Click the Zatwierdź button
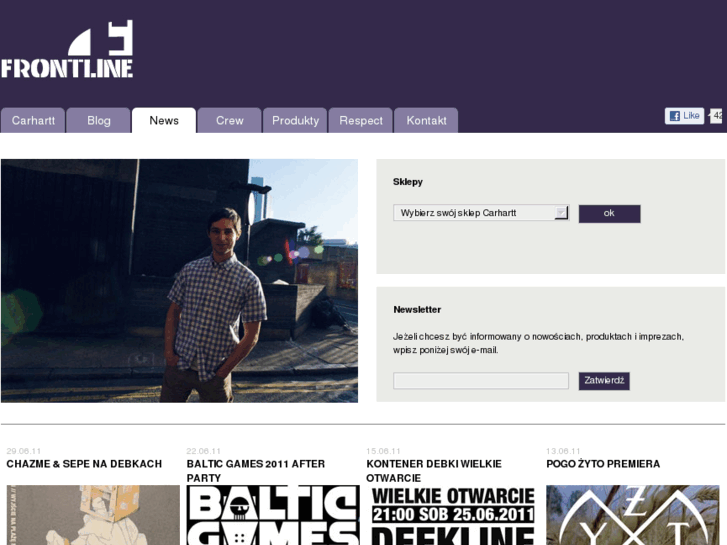Screen dimensions: 727x545 point(604,381)
